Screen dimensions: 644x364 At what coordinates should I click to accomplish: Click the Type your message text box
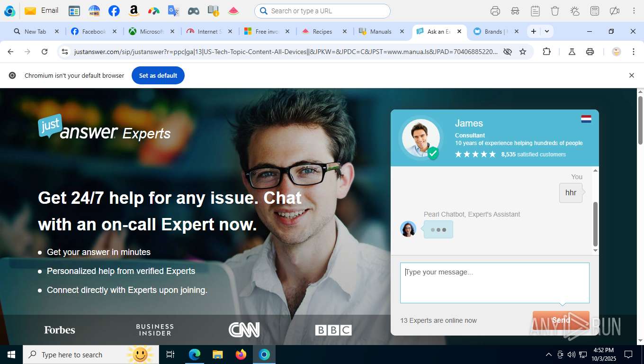click(x=495, y=283)
